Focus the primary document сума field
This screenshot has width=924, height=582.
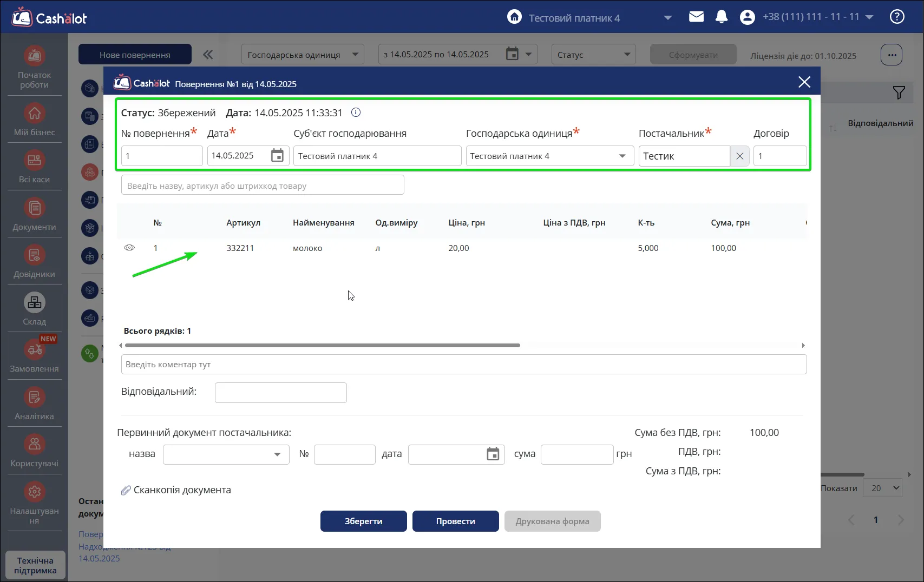click(577, 454)
